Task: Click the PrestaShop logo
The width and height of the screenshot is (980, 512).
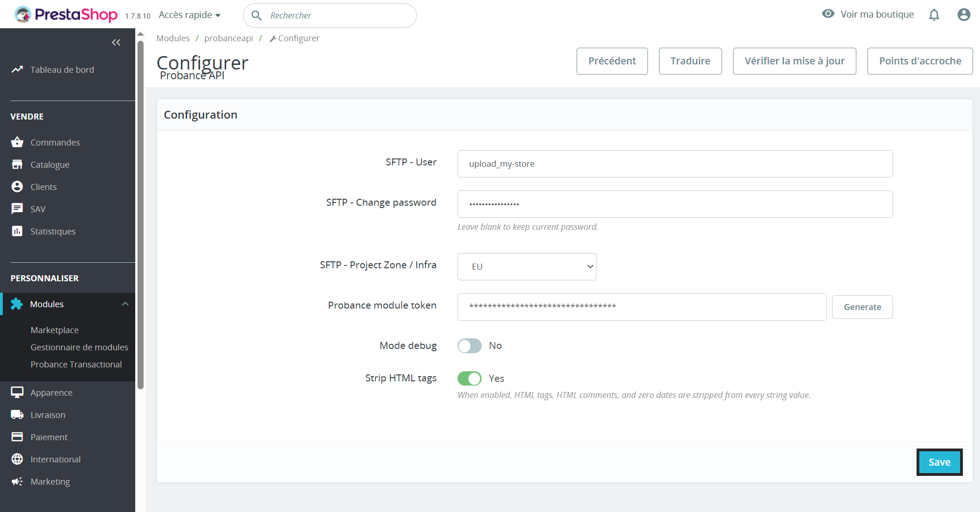Action: pyautogui.click(x=65, y=15)
